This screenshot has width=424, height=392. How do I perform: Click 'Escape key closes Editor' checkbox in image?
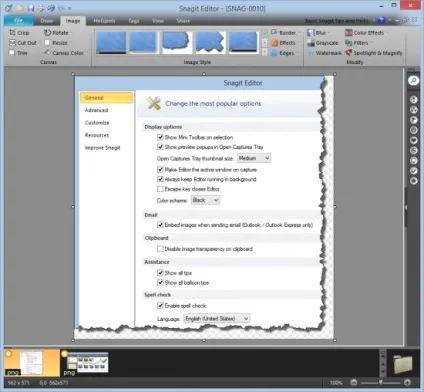pos(160,189)
